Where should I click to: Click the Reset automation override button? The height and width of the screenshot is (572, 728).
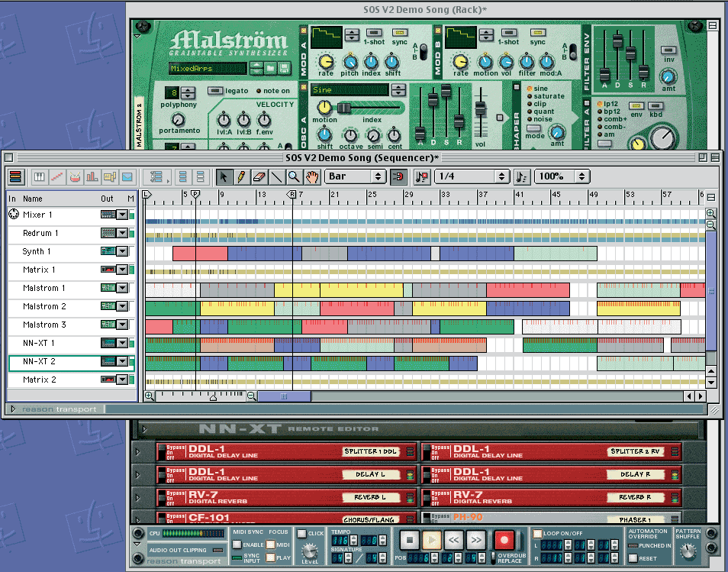632,558
